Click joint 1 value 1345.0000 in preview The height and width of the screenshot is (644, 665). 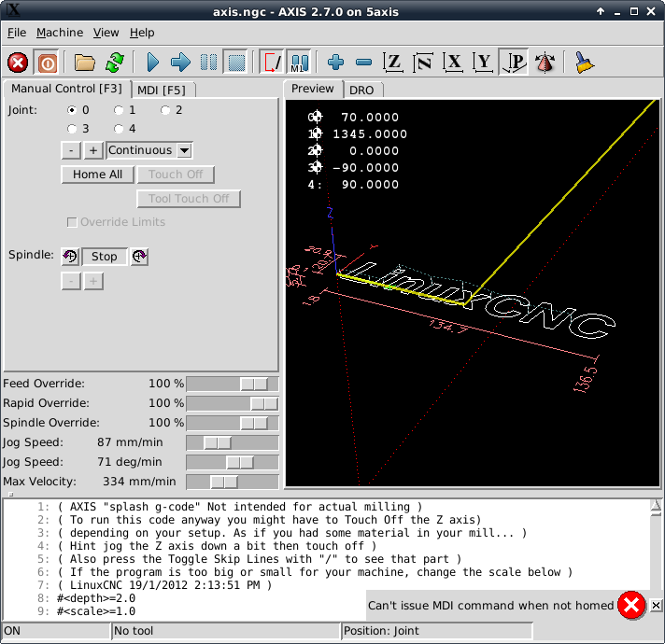click(x=370, y=134)
